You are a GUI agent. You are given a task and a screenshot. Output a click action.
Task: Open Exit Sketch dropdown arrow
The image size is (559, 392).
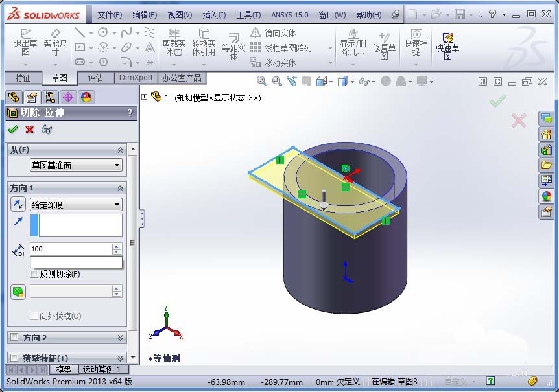(x=25, y=65)
